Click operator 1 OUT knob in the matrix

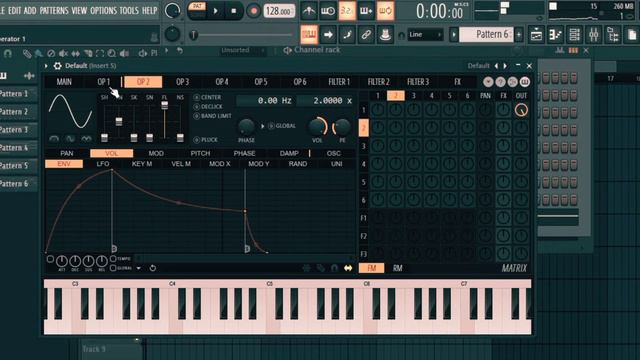pyautogui.click(x=521, y=110)
